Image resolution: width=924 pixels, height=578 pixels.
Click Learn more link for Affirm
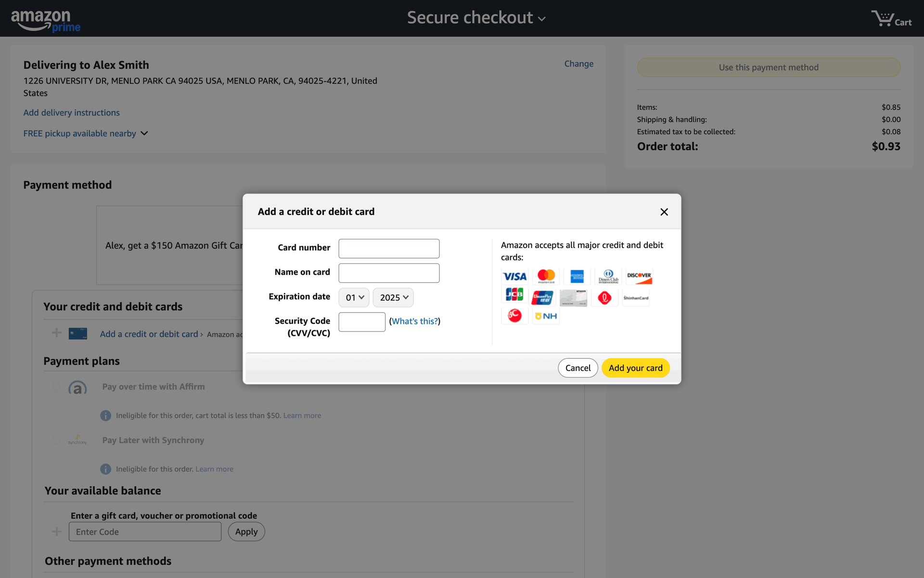pos(302,416)
